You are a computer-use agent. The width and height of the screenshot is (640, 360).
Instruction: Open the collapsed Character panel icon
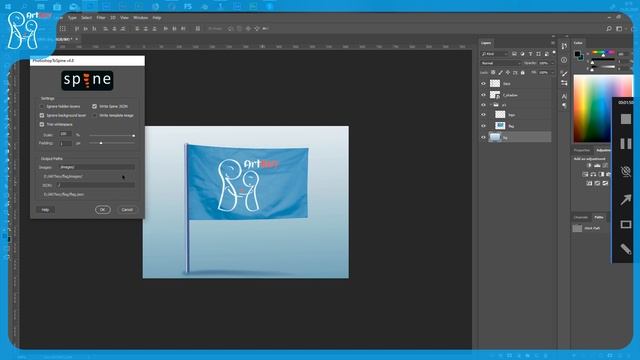tap(564, 96)
